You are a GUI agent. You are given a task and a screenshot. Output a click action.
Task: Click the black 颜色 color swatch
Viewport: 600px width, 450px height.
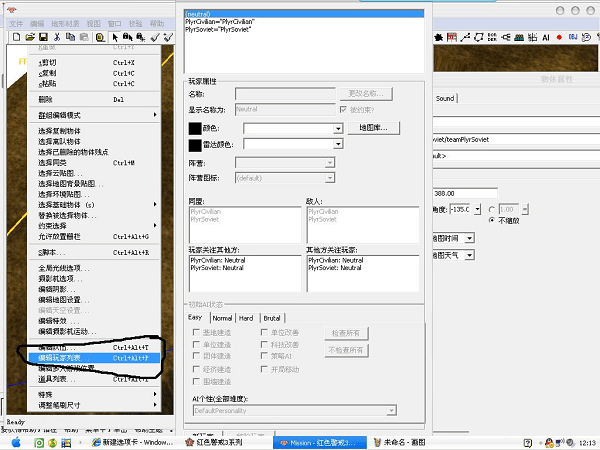[196, 128]
